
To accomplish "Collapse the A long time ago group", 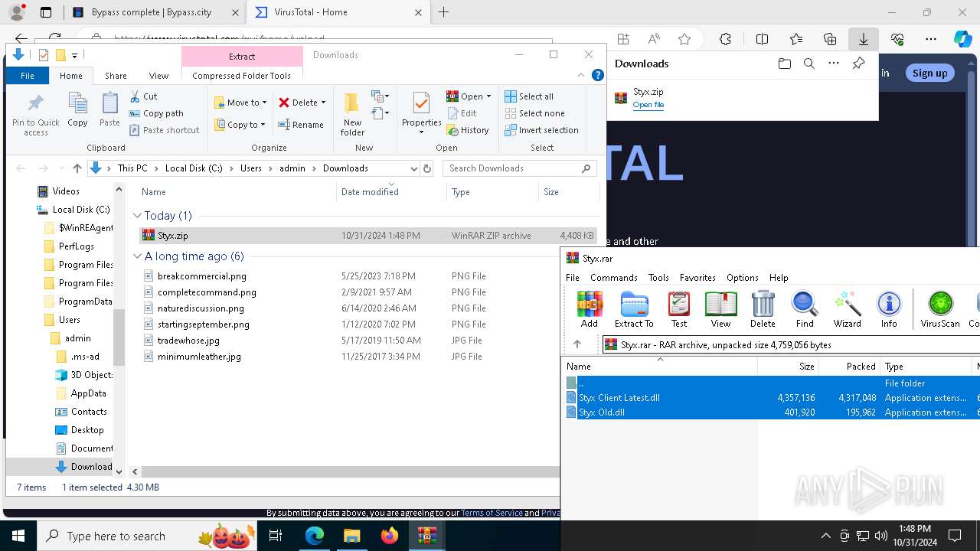I will pyautogui.click(x=137, y=256).
